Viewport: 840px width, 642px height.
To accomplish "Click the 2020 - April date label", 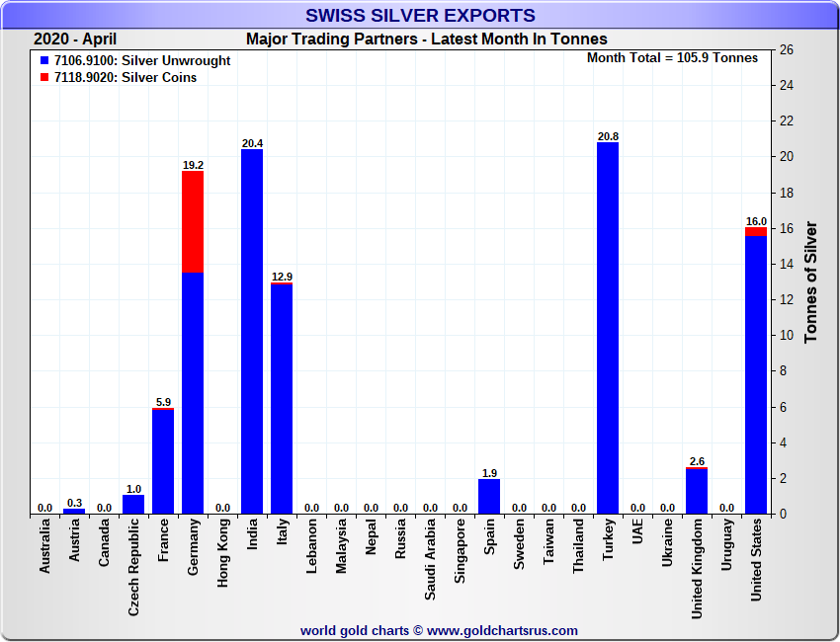I will (x=75, y=40).
